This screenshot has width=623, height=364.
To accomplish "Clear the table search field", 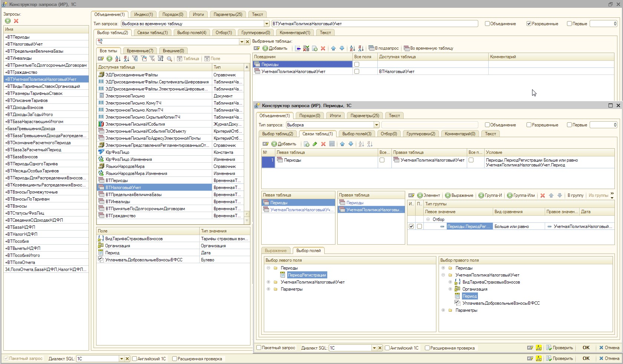I will pos(247,42).
